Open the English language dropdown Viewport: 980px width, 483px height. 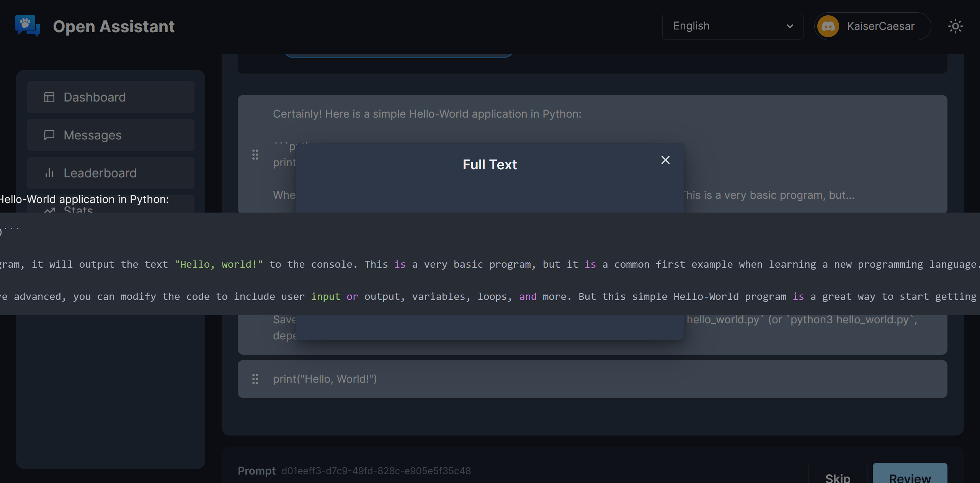(732, 26)
